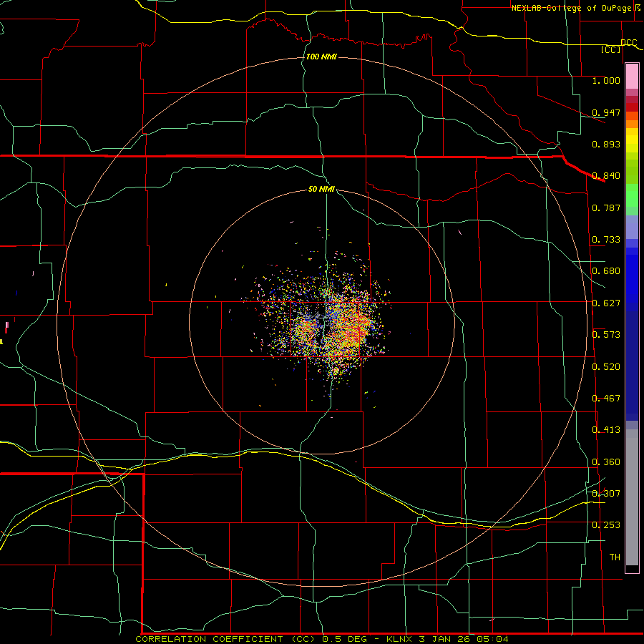Click the DCC label above color bar
The image size is (644, 644).
628,42
